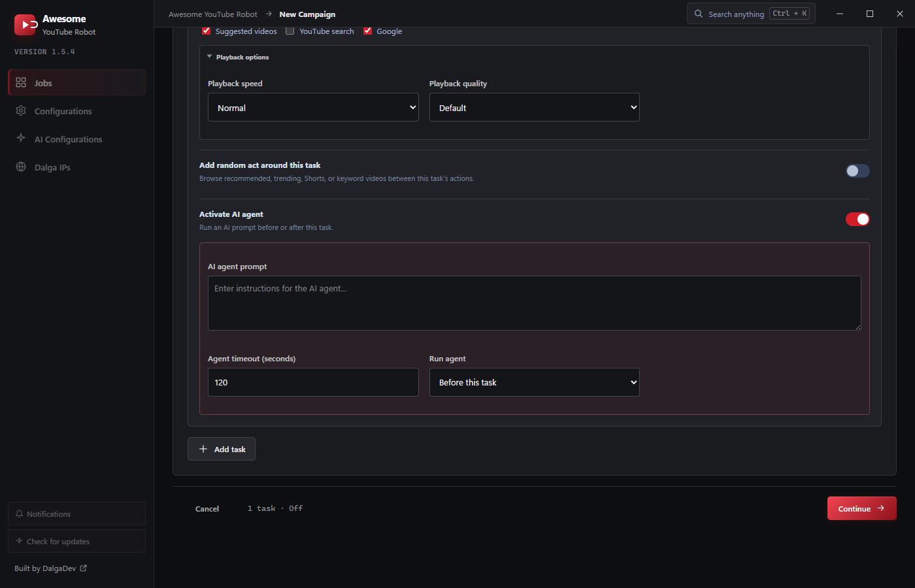Screen dimensions: 915x588
Task: Click the Configurations gear icon
Action: tap(21, 110)
